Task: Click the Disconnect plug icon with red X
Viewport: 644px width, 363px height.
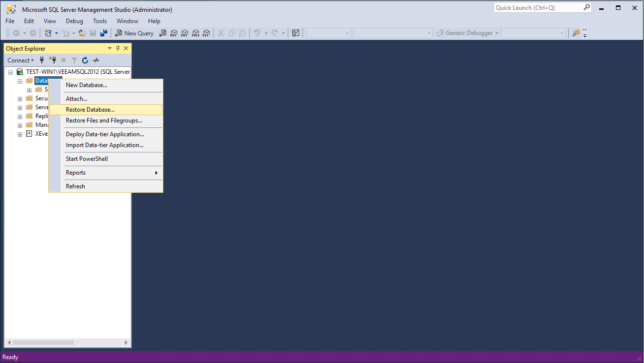Action: click(52, 60)
